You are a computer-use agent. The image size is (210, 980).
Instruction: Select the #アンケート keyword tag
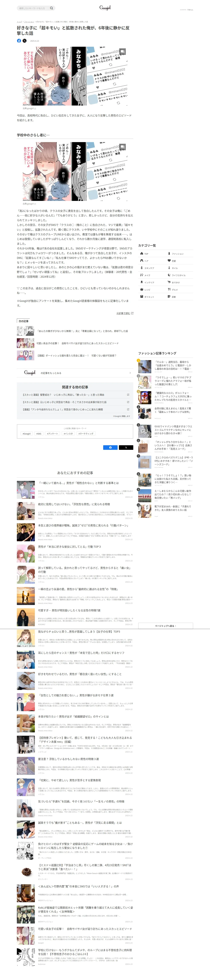coord(53,433)
